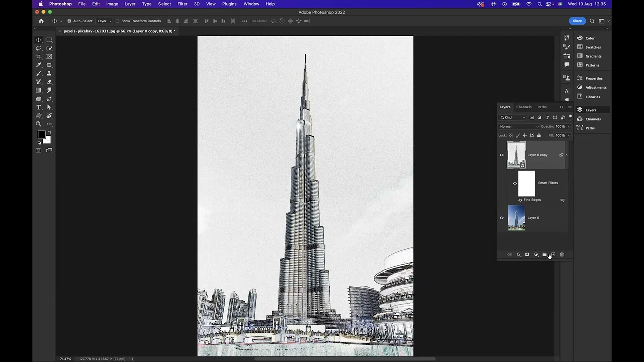Toggle Smart Filters visibility eye
The width and height of the screenshot is (644, 362).
pyautogui.click(x=515, y=183)
